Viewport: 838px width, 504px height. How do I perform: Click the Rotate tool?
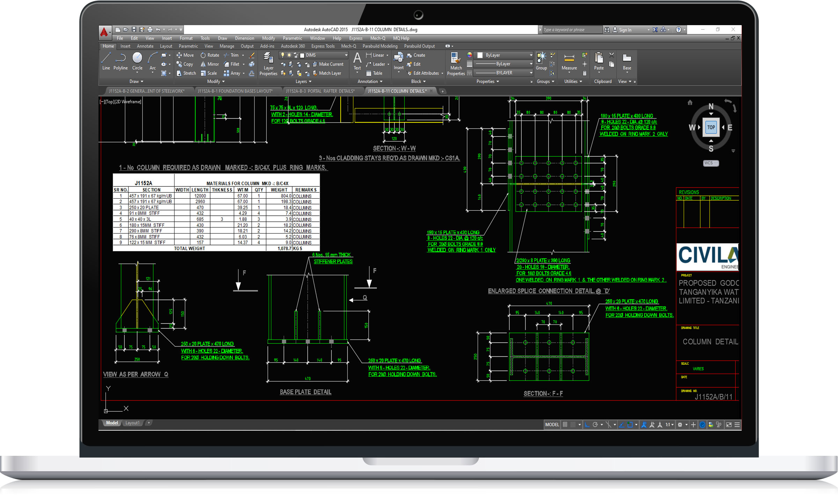pos(210,55)
